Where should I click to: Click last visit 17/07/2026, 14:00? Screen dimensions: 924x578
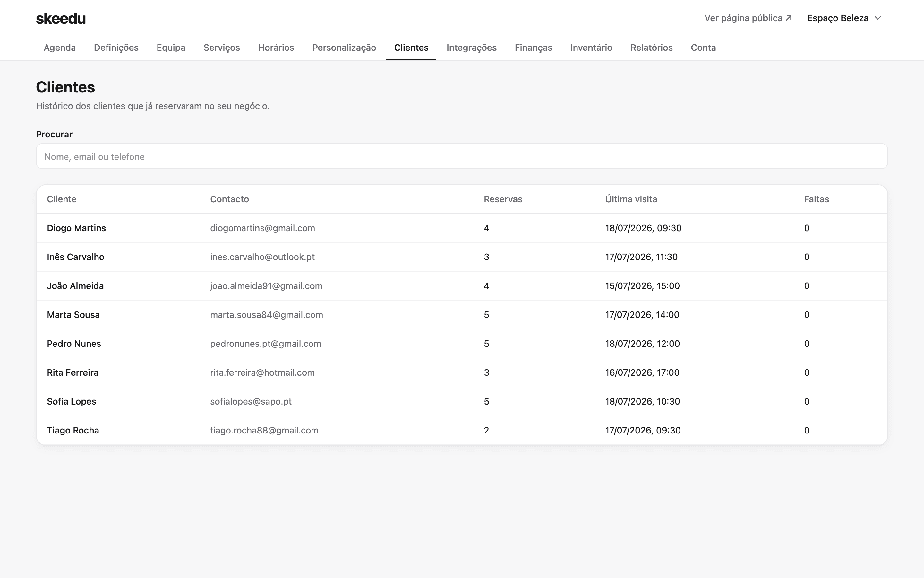[642, 315]
